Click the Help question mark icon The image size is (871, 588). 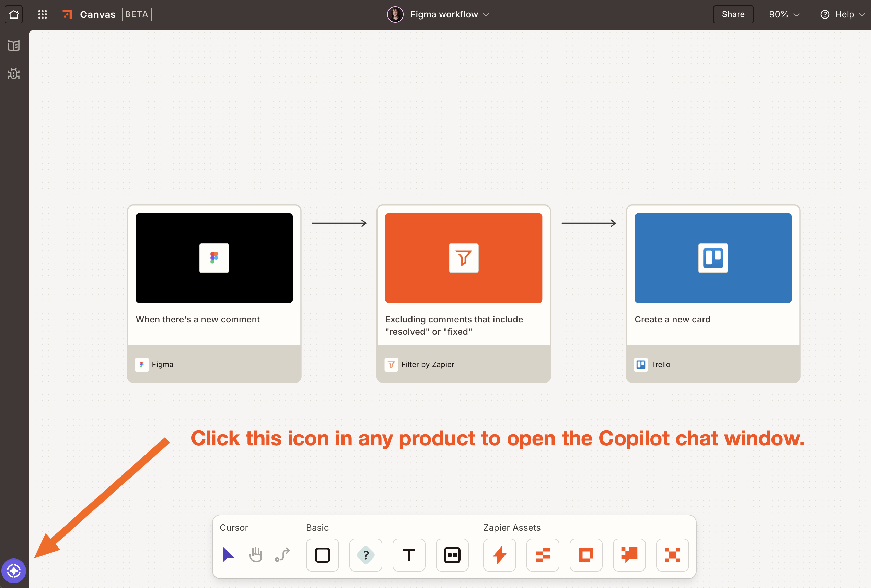(x=825, y=15)
